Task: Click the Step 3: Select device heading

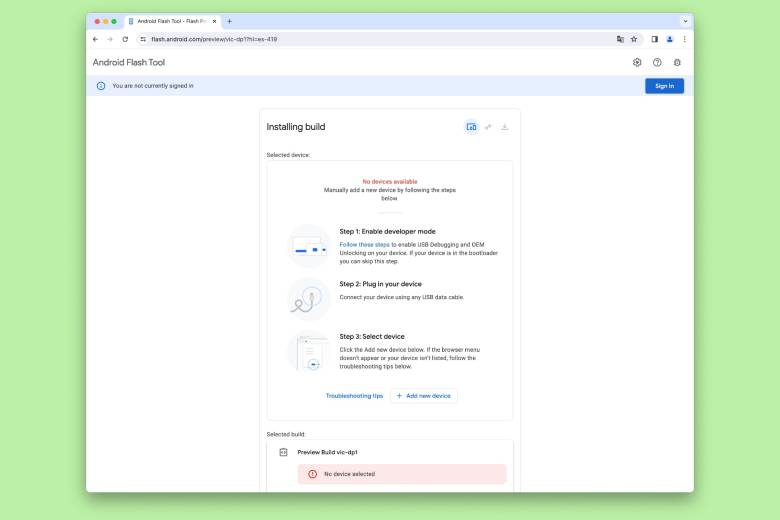Action: [x=372, y=337]
